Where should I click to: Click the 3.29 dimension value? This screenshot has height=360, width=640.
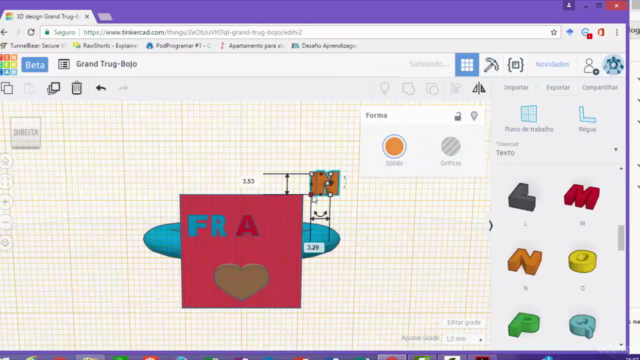[313, 247]
